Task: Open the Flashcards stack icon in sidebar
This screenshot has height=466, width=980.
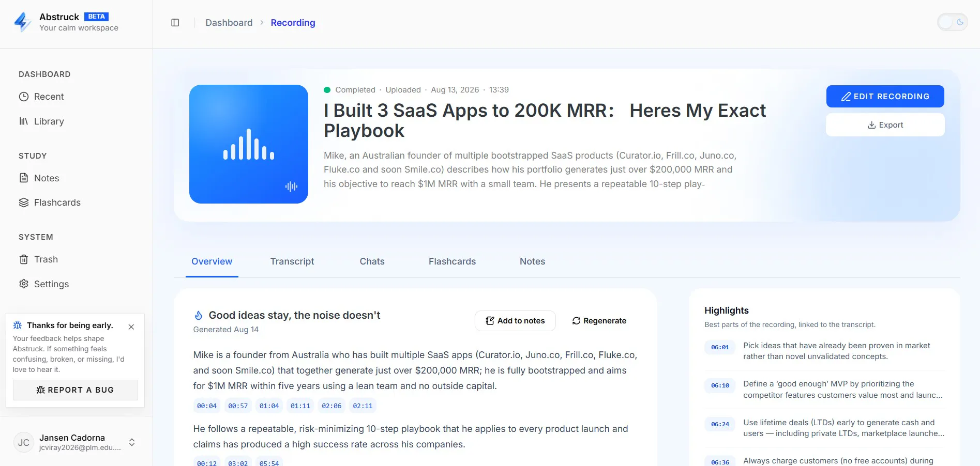Action: tap(24, 203)
